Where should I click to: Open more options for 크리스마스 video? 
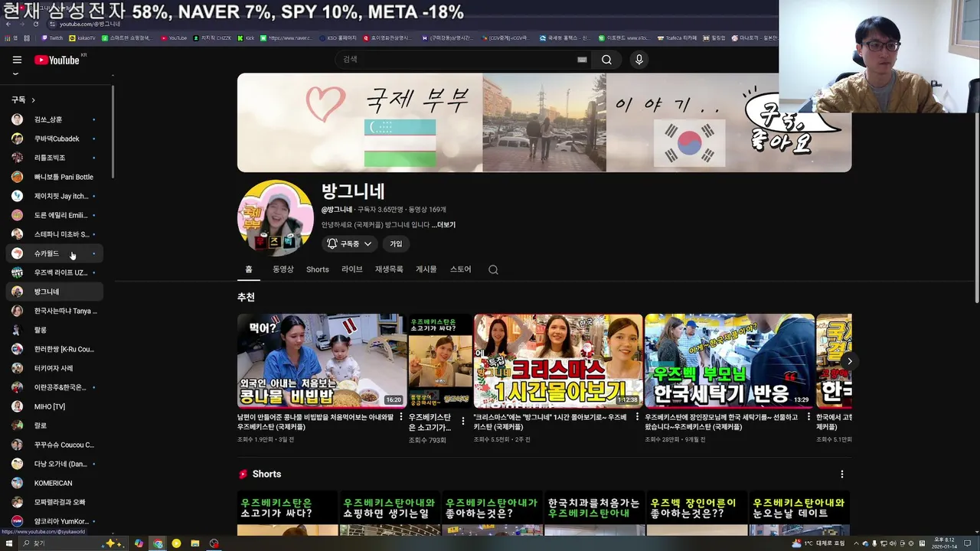pos(637,418)
